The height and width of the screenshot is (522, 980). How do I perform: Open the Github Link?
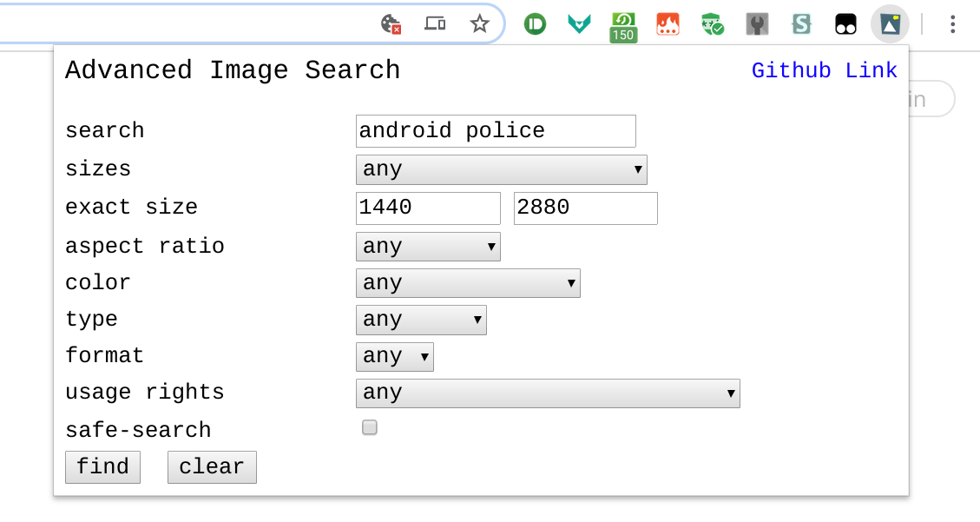[825, 70]
